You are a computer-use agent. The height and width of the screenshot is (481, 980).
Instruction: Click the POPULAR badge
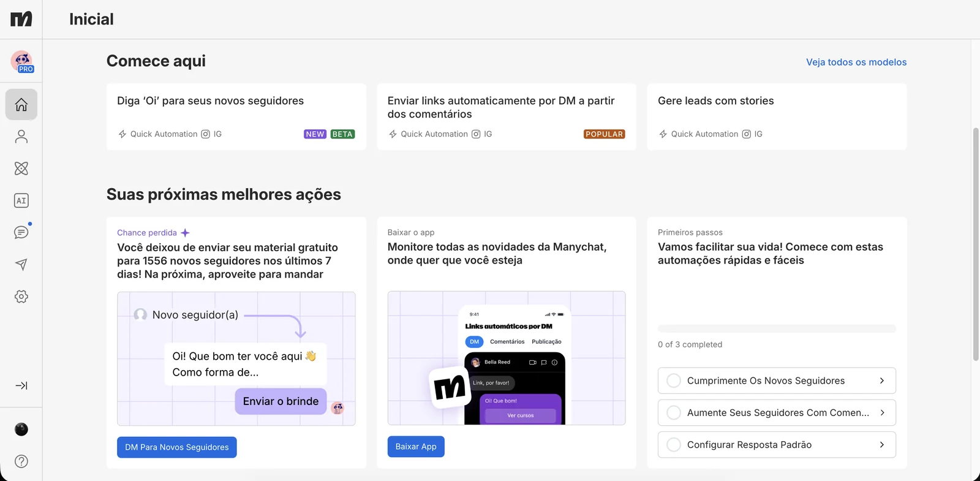604,134
